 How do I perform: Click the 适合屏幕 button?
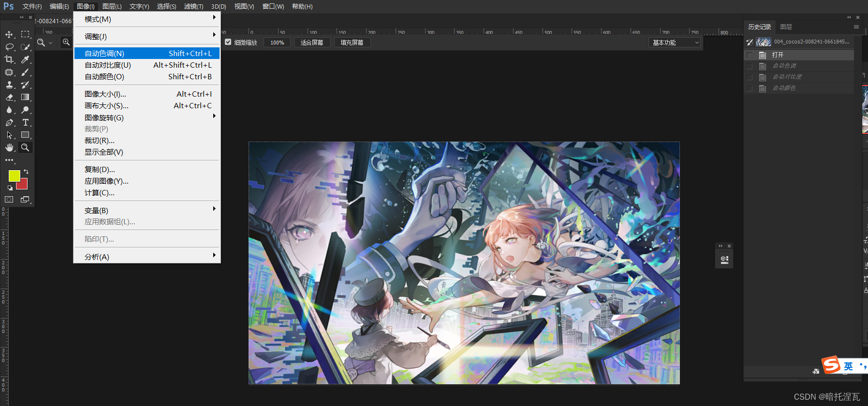click(312, 43)
